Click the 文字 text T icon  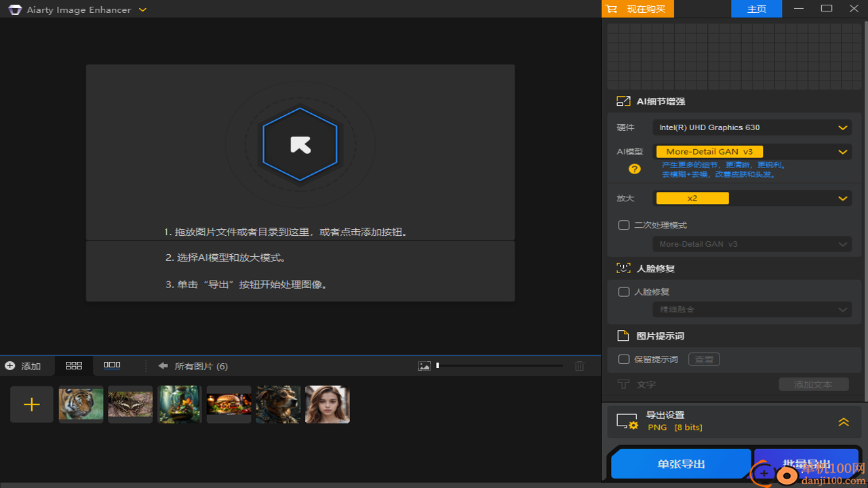623,384
